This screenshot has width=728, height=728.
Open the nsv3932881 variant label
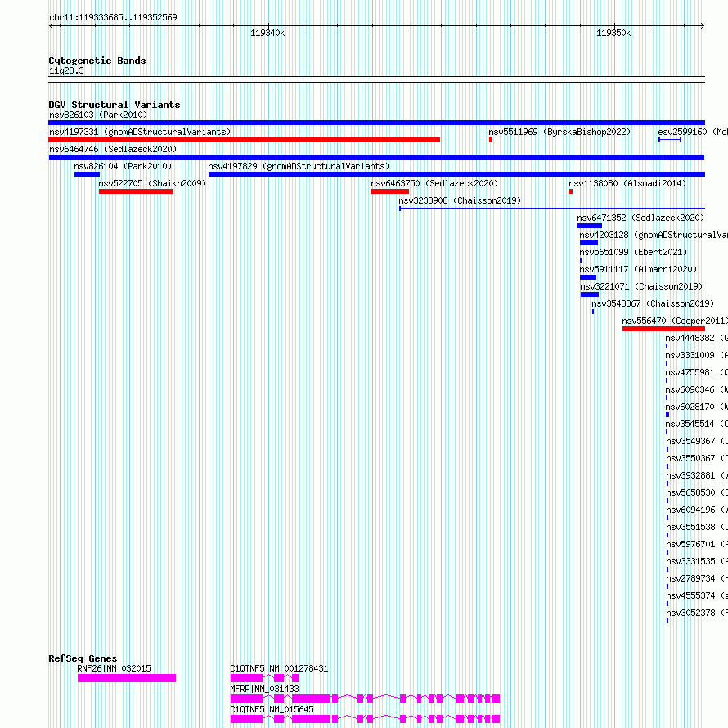pyautogui.click(x=697, y=475)
